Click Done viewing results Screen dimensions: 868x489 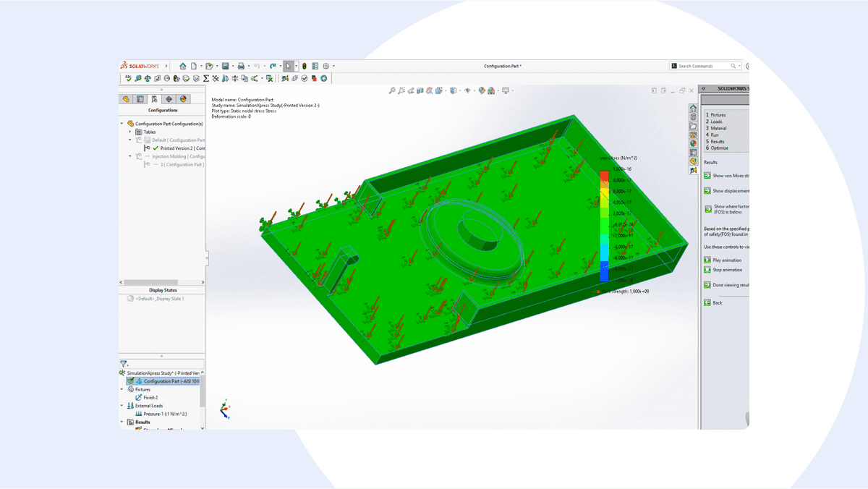(726, 285)
